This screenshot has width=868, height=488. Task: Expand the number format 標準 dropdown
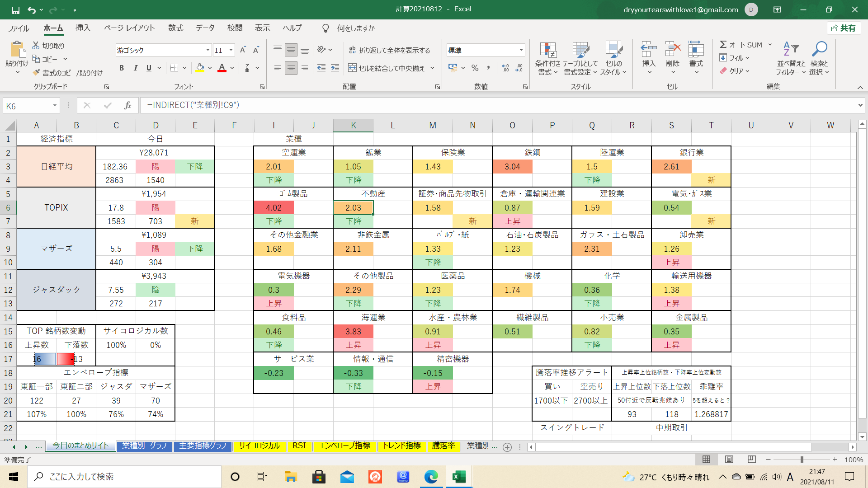tap(521, 50)
